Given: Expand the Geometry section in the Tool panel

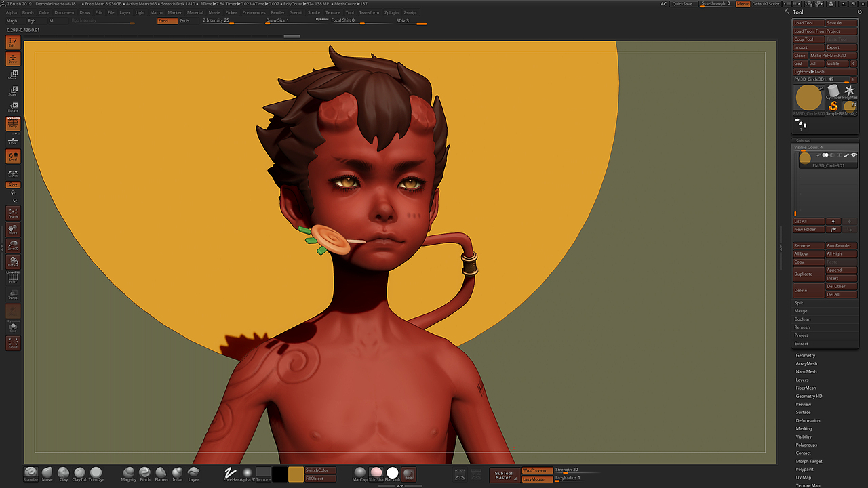Looking at the screenshot, I should pos(807,355).
